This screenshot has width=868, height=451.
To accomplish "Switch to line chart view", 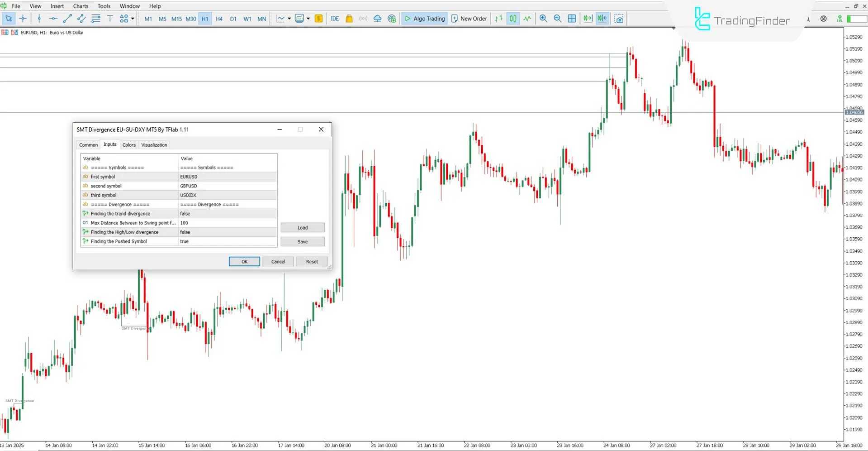I will [527, 19].
